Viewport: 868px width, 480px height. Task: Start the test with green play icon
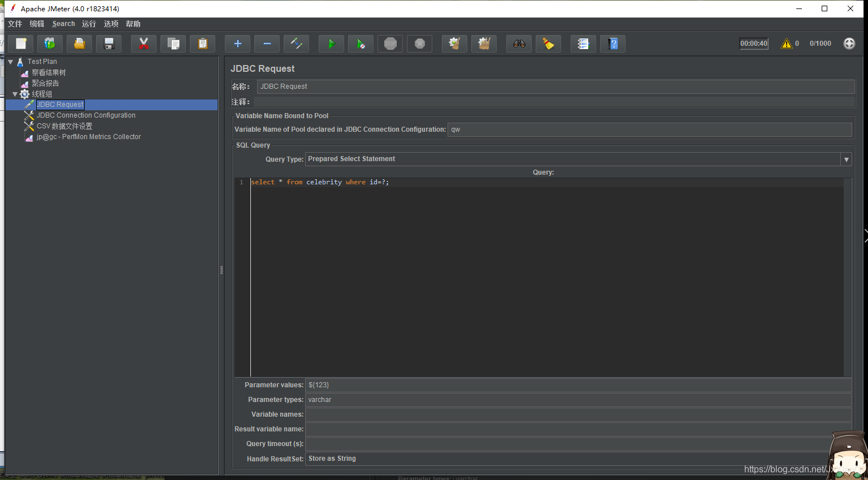[332, 44]
